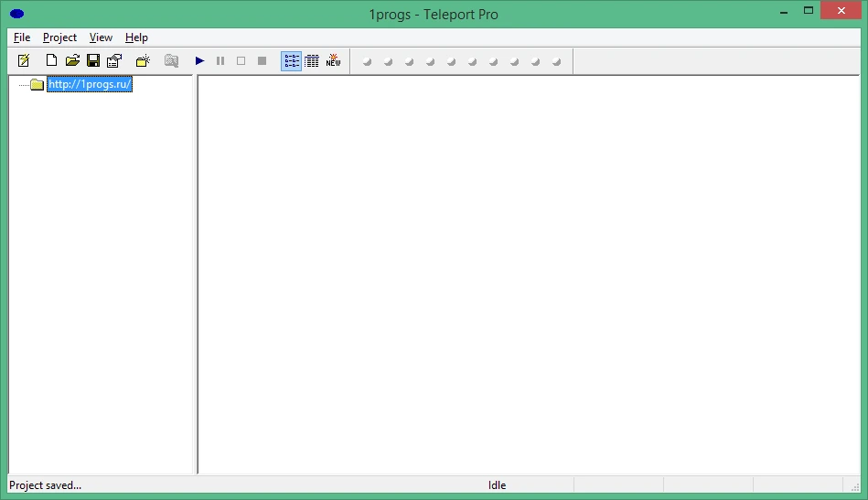Abort with the solid stop button
This screenshot has height=500, width=868.
pyautogui.click(x=262, y=61)
